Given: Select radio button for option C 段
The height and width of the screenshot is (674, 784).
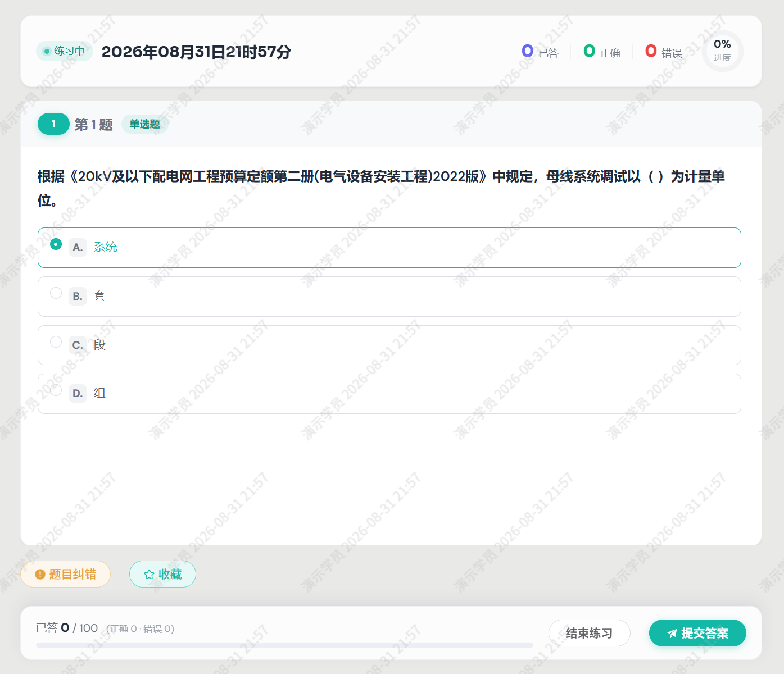Looking at the screenshot, I should [x=56, y=342].
